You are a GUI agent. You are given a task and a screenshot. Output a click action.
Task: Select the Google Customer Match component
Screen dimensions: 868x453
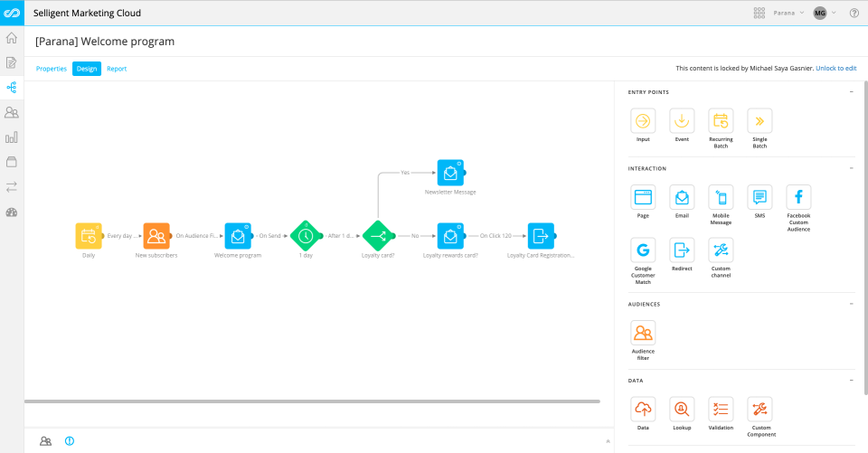(x=643, y=250)
